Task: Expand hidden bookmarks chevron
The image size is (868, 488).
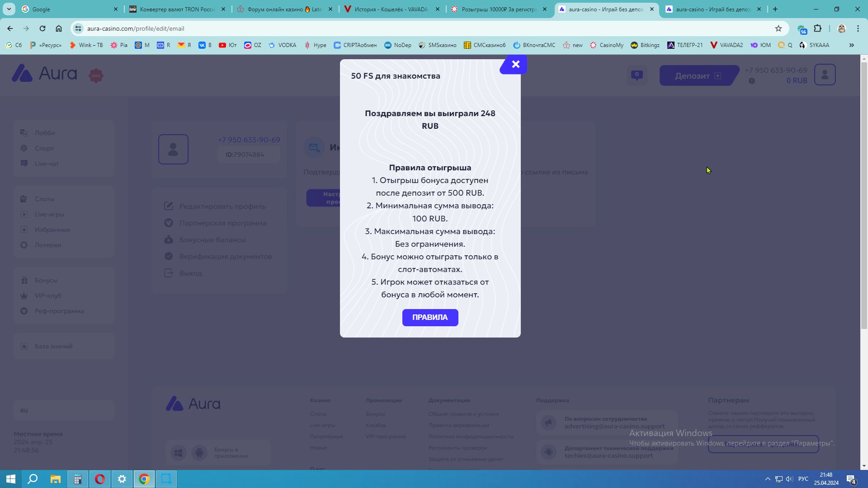Action: (851, 45)
